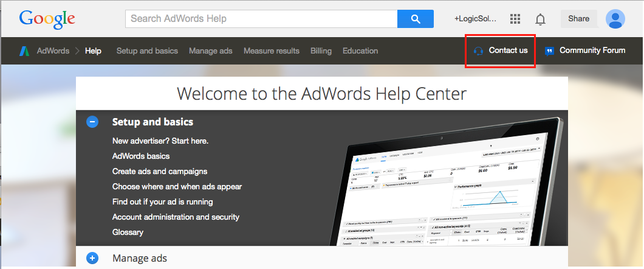Image resolution: width=644 pixels, height=269 pixels.
Task: Open the Setup and basics nav menu
Action: pyautogui.click(x=147, y=51)
